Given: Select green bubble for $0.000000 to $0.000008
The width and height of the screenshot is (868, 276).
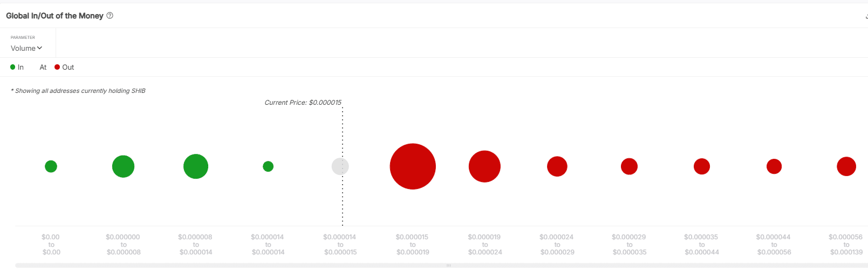Looking at the screenshot, I should click(123, 166).
